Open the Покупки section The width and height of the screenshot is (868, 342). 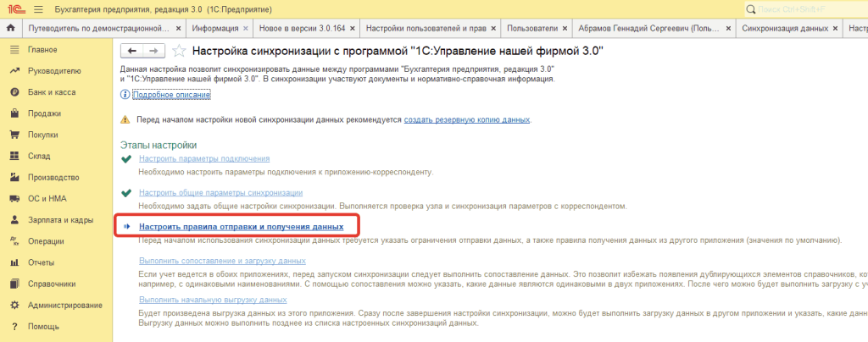(x=42, y=135)
